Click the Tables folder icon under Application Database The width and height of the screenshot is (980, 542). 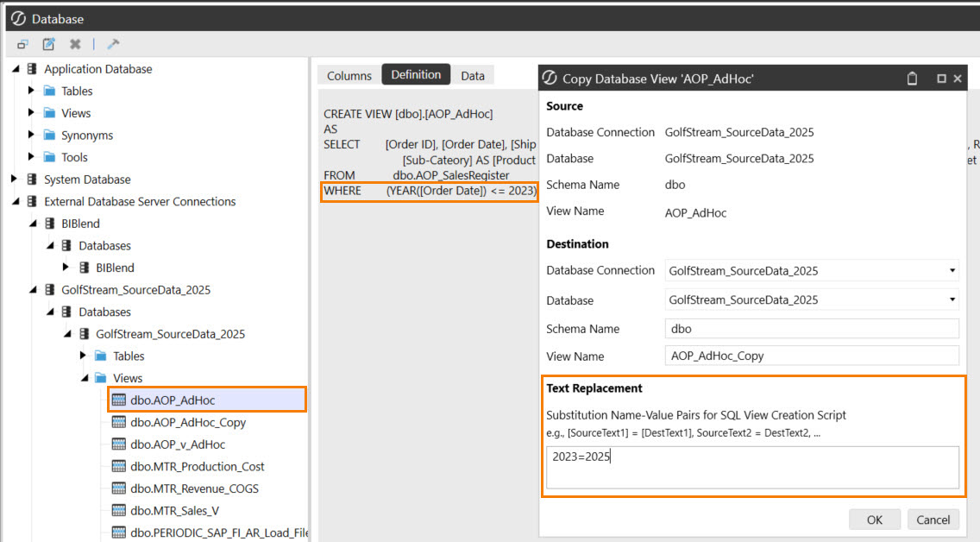[x=49, y=91]
